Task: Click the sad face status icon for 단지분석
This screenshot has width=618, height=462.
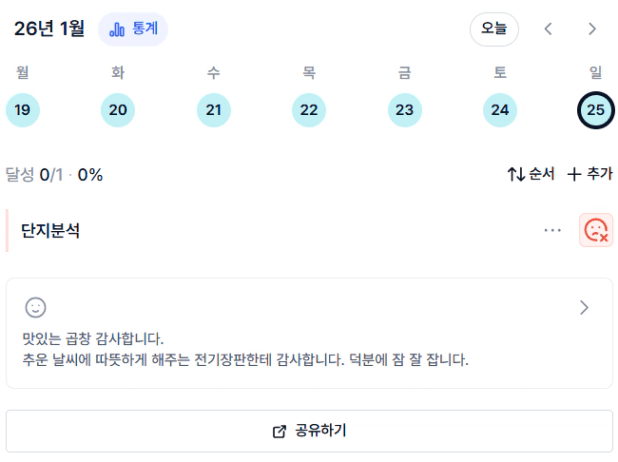Action: point(596,230)
